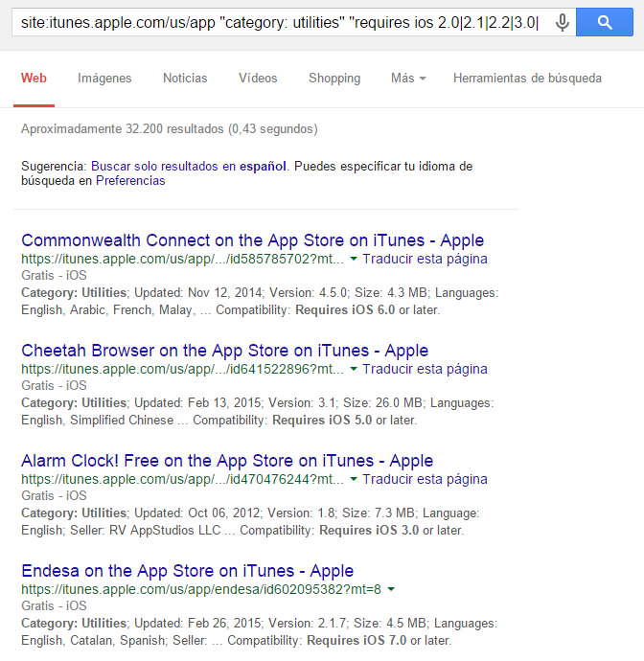Open the Preferencias link
Image resolution: width=644 pixels, height=661 pixels.
(x=130, y=180)
